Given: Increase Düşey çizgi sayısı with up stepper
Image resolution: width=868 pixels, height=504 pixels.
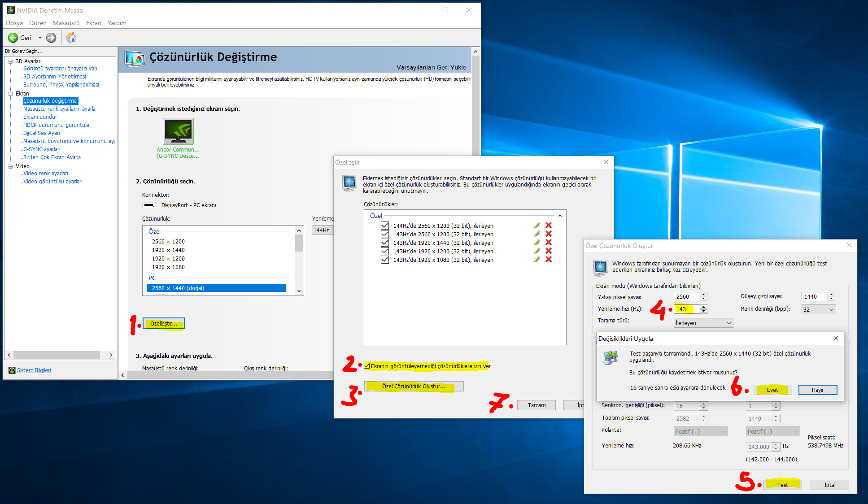Looking at the screenshot, I should (831, 294).
